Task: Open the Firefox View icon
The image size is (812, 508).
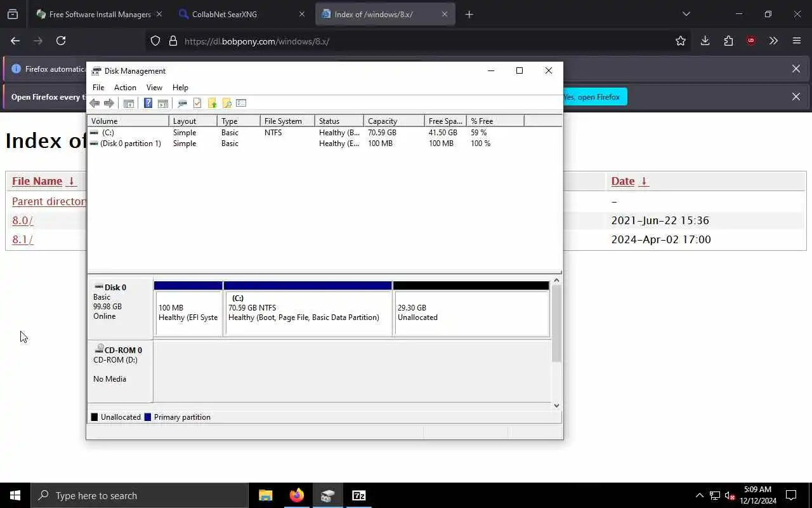Action: [13, 14]
